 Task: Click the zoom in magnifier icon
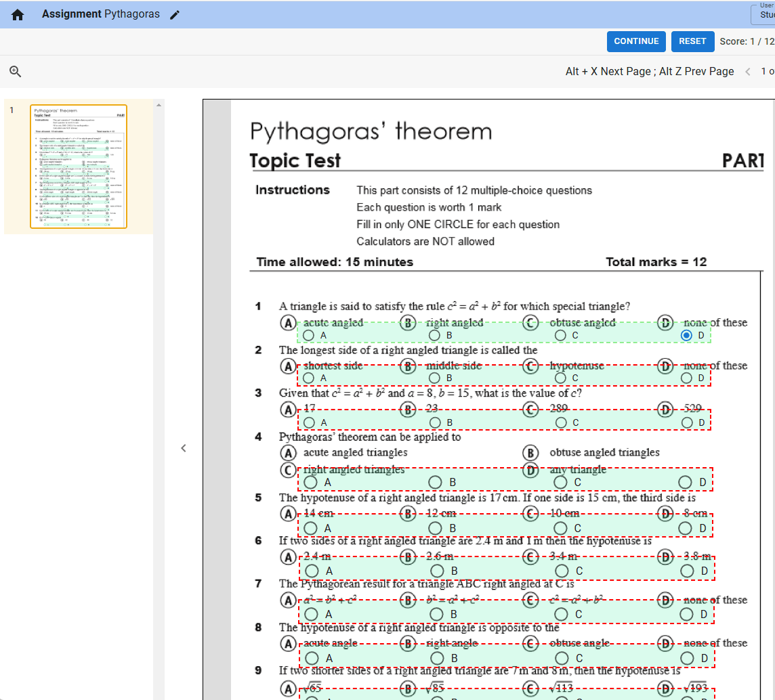[x=16, y=71]
